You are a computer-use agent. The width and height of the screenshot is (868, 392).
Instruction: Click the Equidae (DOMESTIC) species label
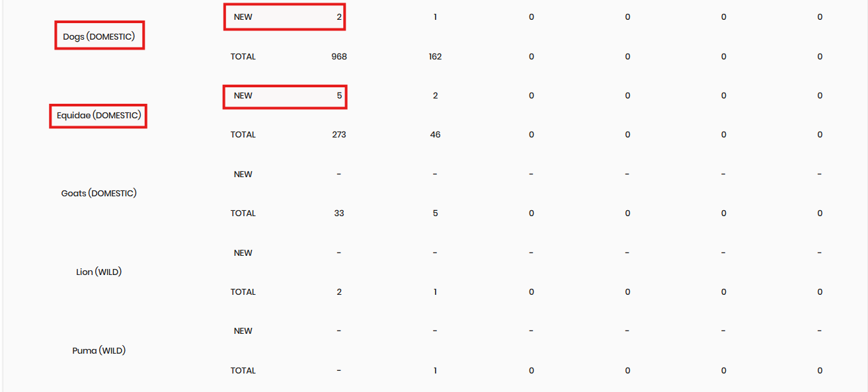pos(99,116)
